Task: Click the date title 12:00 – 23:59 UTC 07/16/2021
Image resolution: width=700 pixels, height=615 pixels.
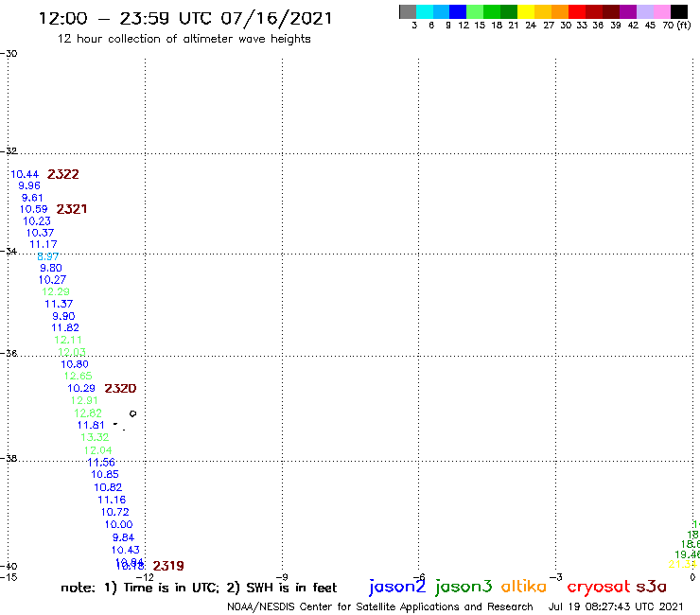Action: [x=185, y=18]
